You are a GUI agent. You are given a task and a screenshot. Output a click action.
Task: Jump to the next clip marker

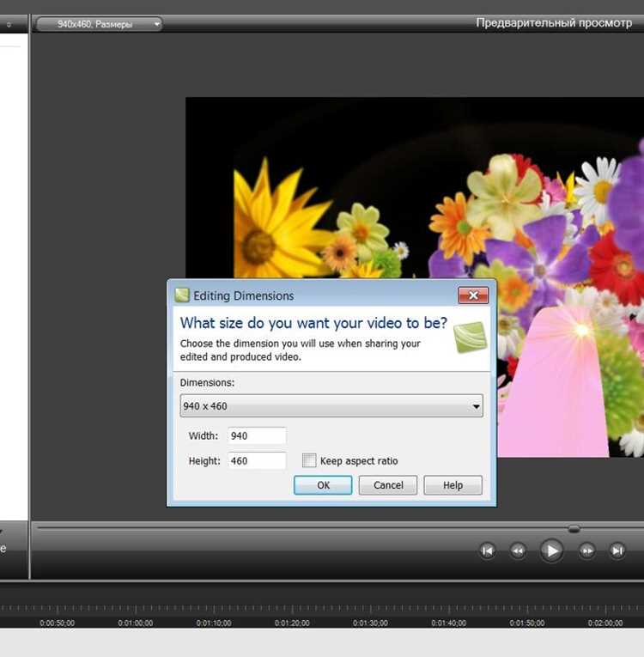(617, 551)
